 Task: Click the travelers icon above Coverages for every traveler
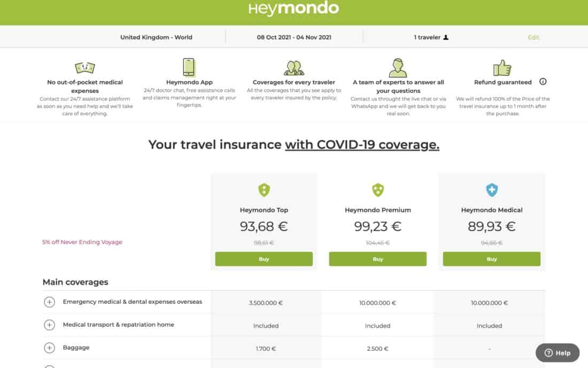point(293,68)
